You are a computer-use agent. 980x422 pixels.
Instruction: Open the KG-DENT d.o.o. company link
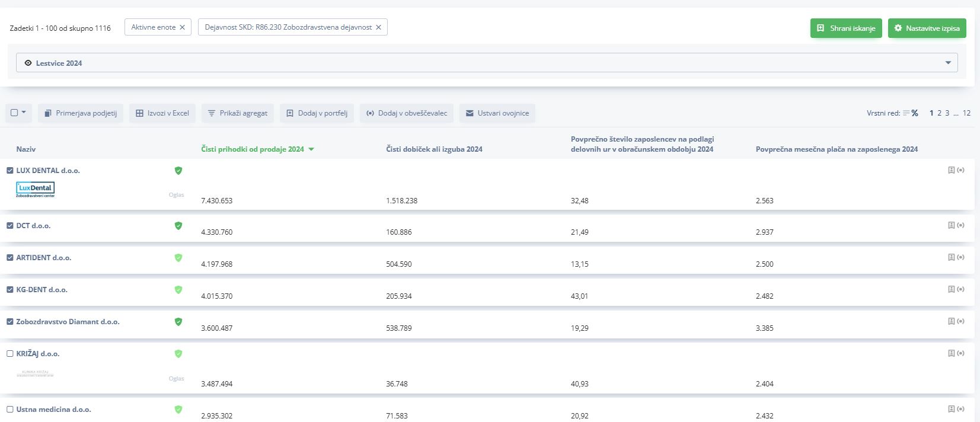coord(42,290)
